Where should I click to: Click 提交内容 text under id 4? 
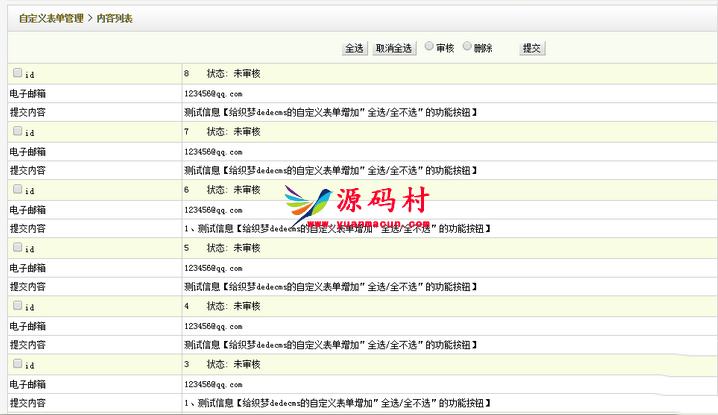pos(331,345)
